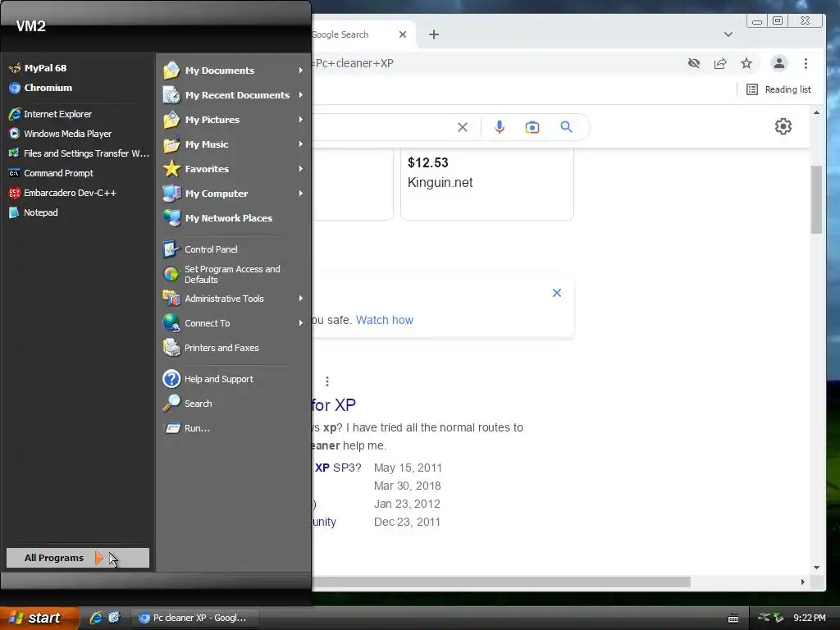The width and height of the screenshot is (840, 630).
Task: Open the Reading list
Action: (x=779, y=89)
